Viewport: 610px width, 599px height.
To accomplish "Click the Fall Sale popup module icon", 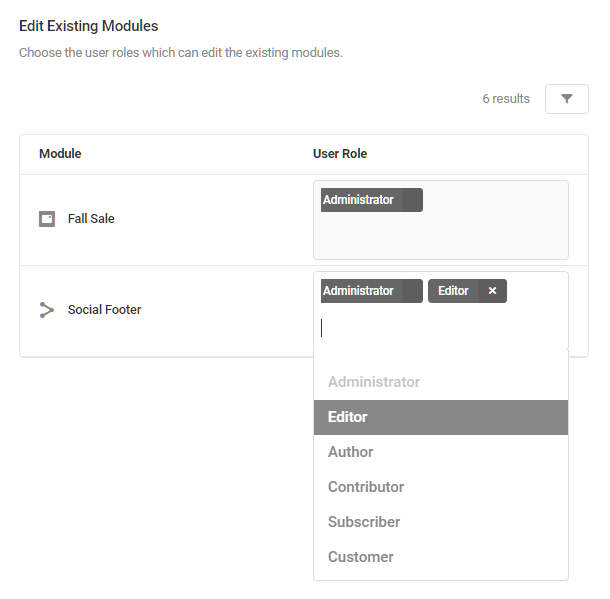I will [x=47, y=219].
